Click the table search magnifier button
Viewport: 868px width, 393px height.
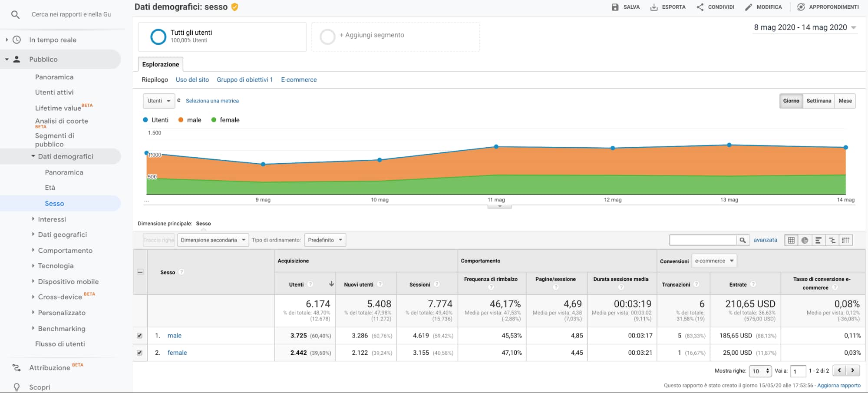pos(743,240)
